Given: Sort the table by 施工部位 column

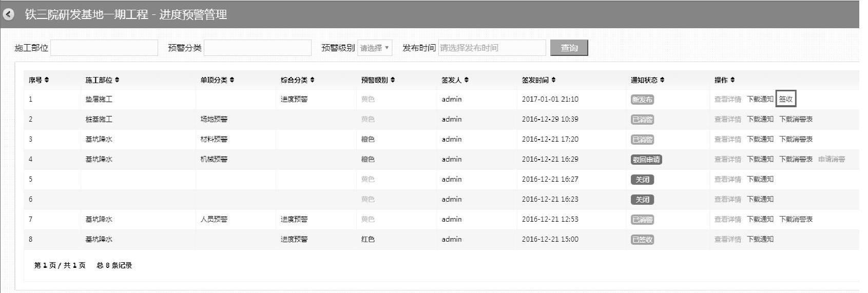Looking at the screenshot, I should pyautogui.click(x=102, y=80).
